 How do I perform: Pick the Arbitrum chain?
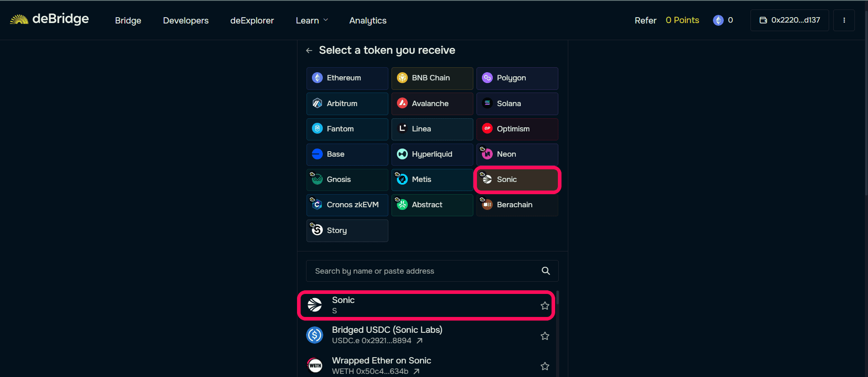[347, 103]
